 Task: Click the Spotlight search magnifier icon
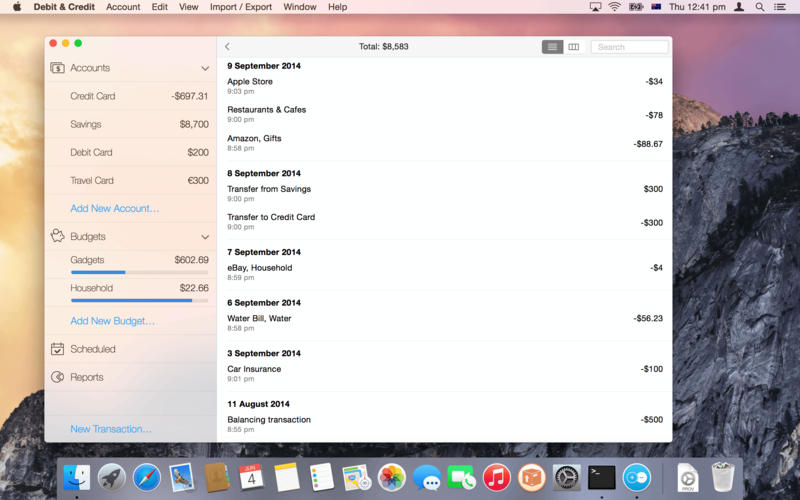[x=760, y=7]
